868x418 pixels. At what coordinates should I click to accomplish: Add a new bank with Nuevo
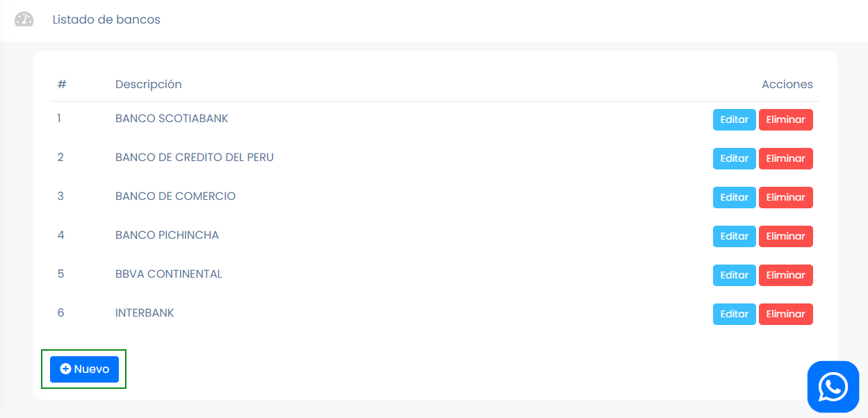(x=84, y=369)
